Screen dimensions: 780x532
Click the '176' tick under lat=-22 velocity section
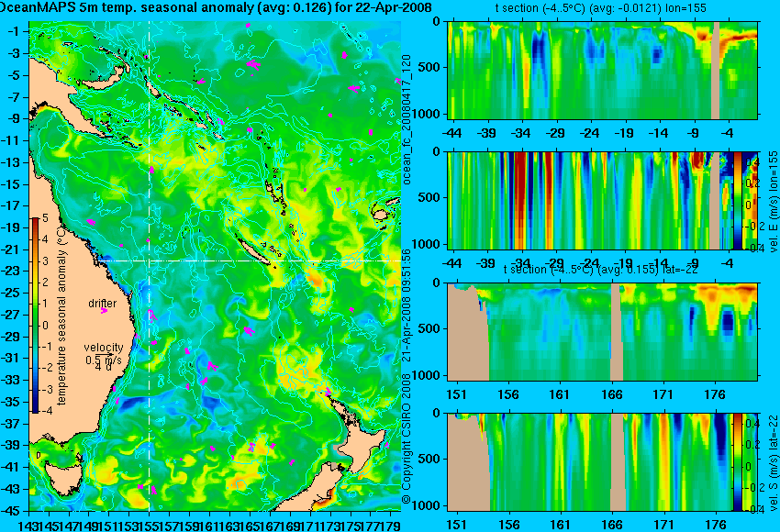point(715,525)
